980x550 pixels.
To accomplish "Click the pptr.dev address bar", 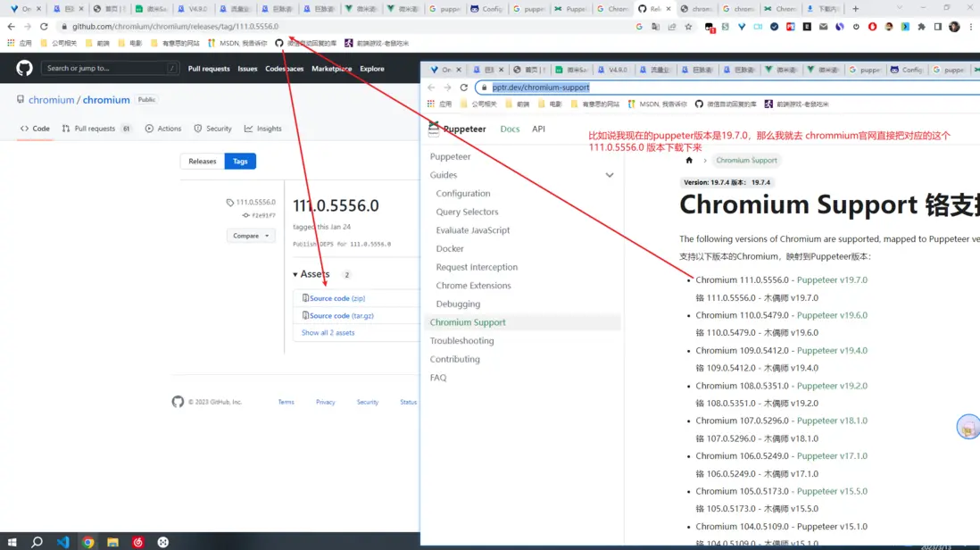I will click(728, 87).
